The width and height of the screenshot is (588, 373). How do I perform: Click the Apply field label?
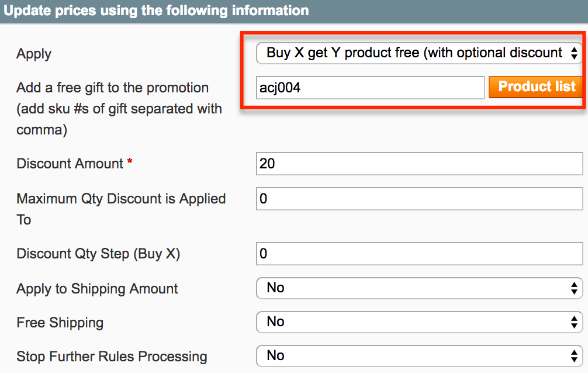coord(34,54)
